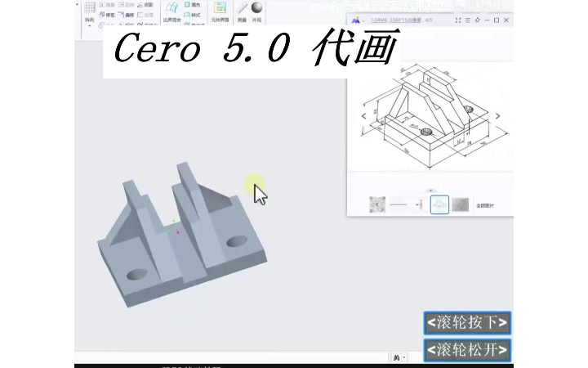The image size is (588, 368).
Task: Choose the 投影 (Project) tool
Action: tap(145, 5)
